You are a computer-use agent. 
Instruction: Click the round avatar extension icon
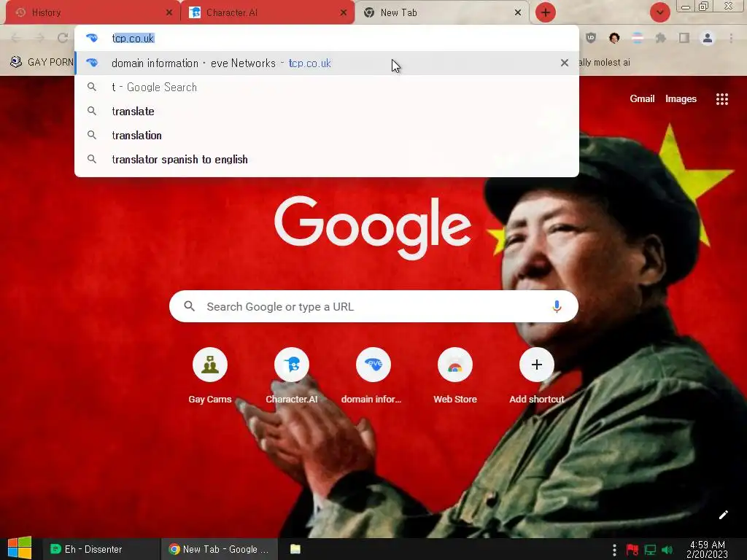click(614, 38)
